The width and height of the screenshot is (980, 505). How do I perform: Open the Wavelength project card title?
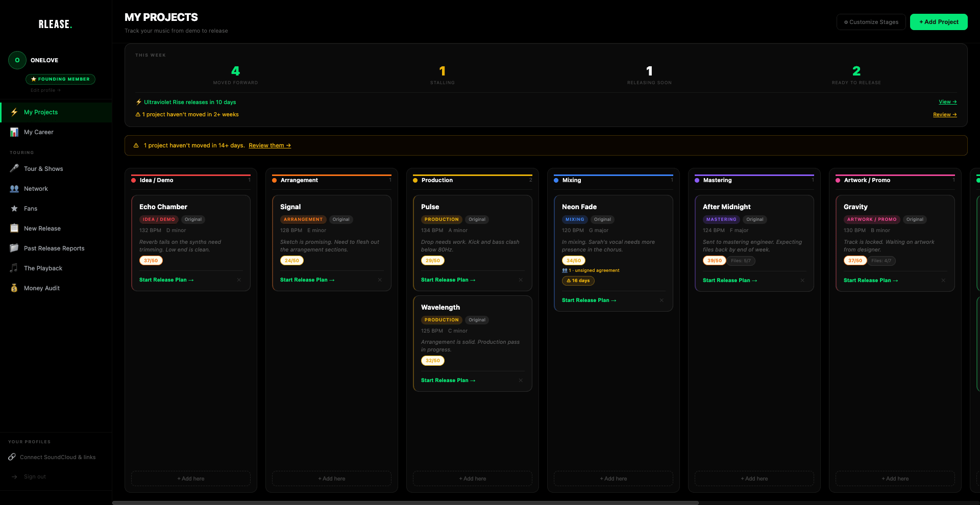pos(440,308)
